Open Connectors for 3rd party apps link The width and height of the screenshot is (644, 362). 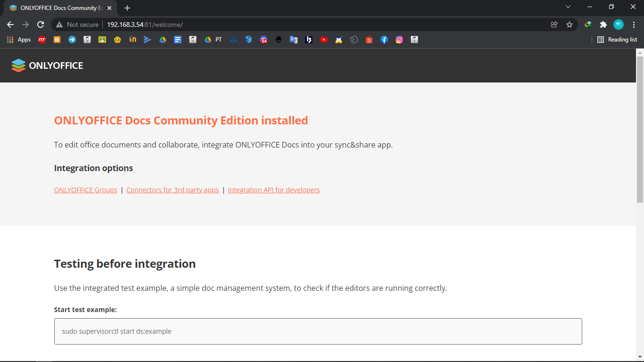(x=173, y=190)
